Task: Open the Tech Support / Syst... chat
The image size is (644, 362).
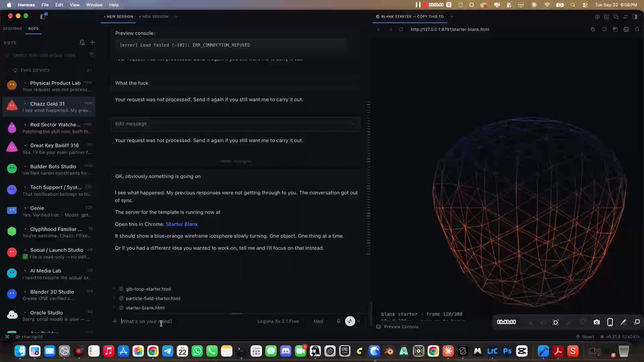Action: point(48,190)
